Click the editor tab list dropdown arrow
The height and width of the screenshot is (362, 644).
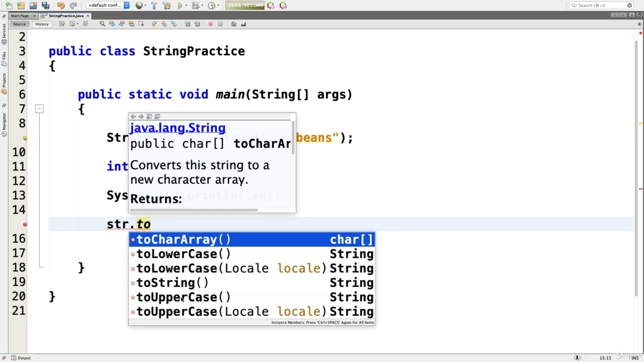click(x=632, y=15)
